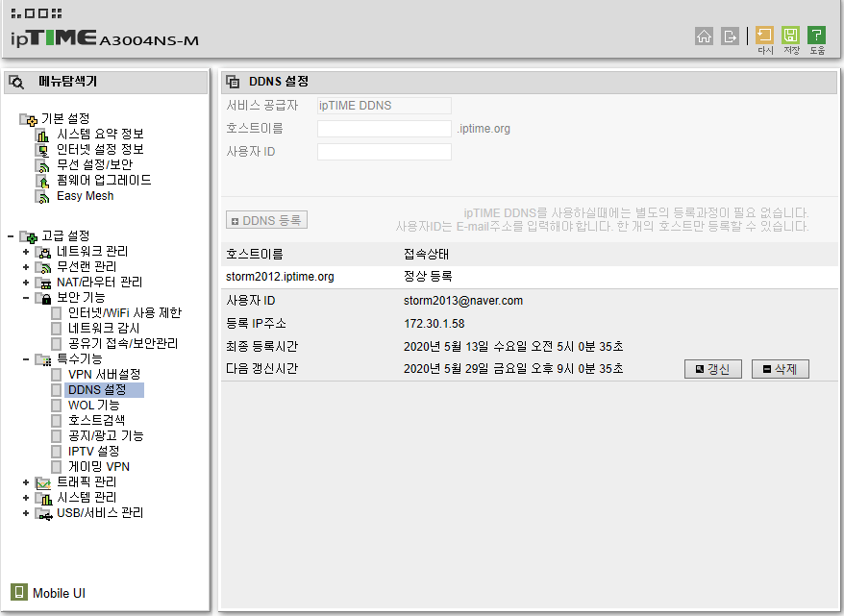Select the storm2012.iptime.org host row
Image resolution: width=844 pixels, height=616 pixels.
click(531, 277)
